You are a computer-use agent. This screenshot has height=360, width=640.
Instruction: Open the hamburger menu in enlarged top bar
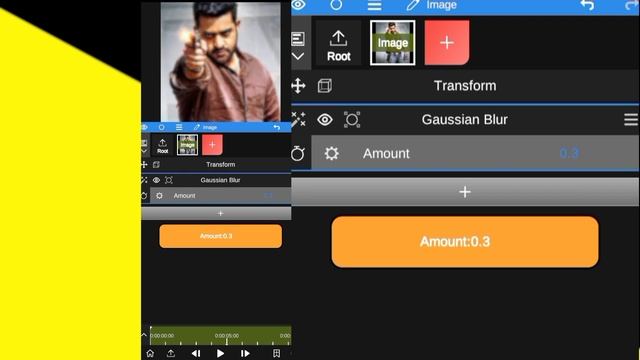(374, 5)
